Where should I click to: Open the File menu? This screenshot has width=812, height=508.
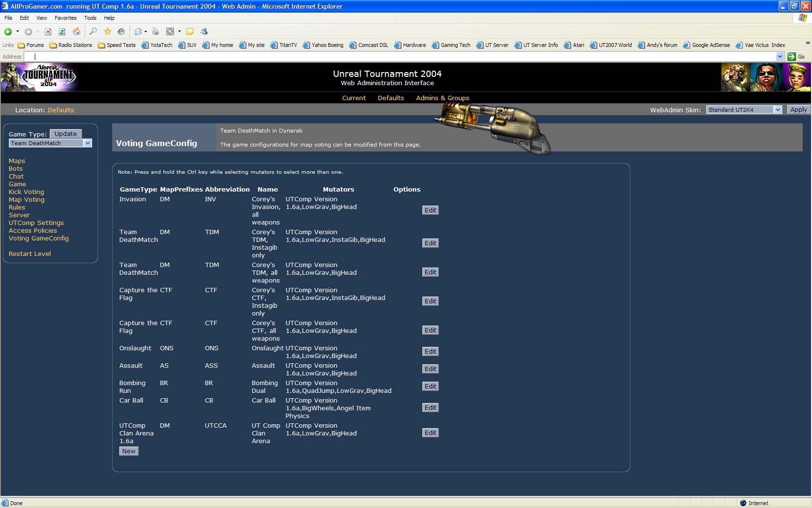point(8,18)
